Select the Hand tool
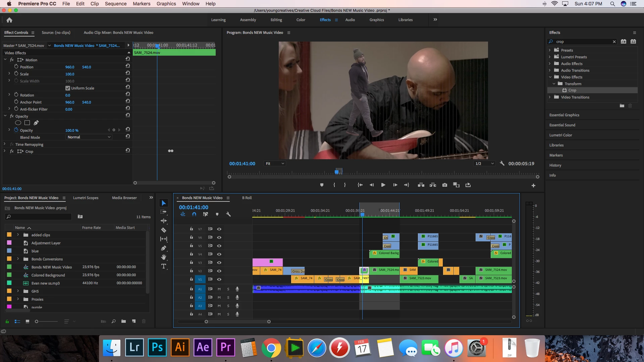644x362 pixels. pos(164,257)
